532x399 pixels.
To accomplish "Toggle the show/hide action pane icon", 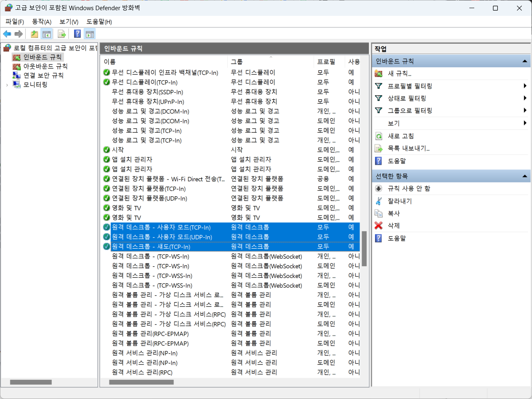I will click(90, 34).
